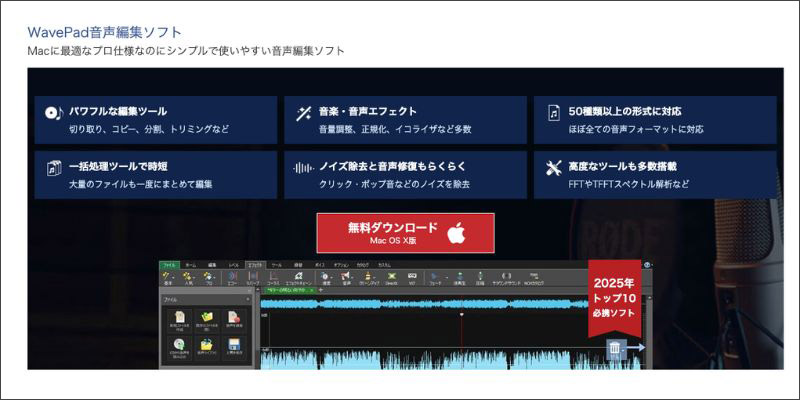The width and height of the screenshot is (800, 400).
Task: Click the DirectX toolbar icon
Action: (391, 278)
